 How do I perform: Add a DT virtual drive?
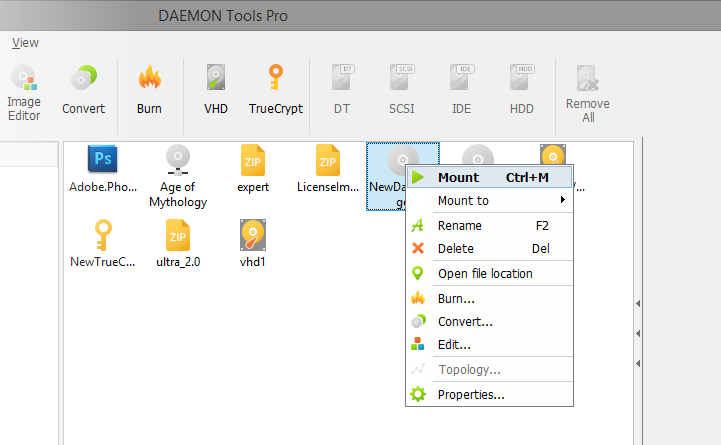343,92
